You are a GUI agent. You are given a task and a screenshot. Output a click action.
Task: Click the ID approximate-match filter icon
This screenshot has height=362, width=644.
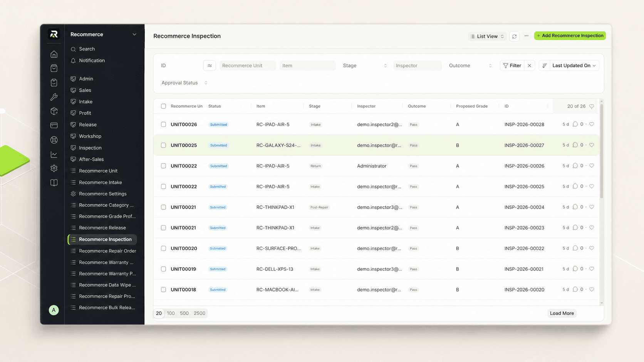point(210,65)
